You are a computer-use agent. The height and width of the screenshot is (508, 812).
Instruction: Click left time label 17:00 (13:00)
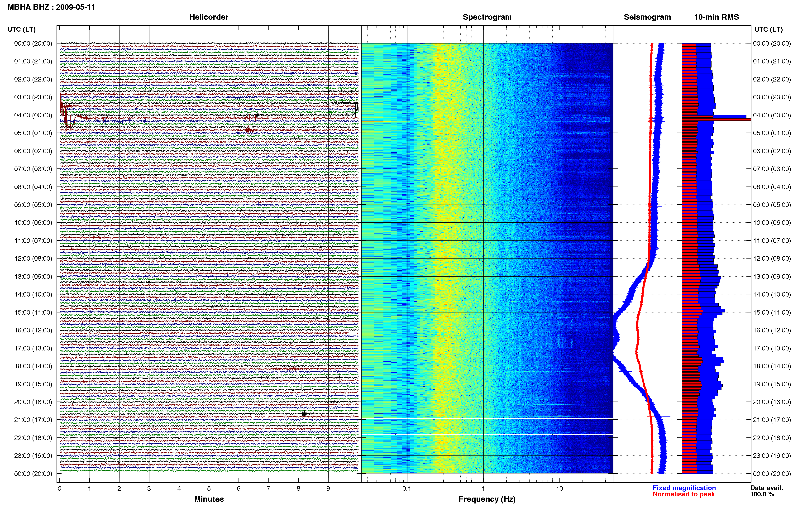33,348
